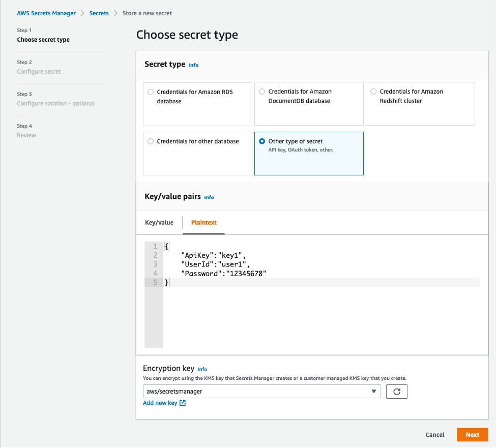Refresh the encryption key list
The image size is (497, 448).
[397, 392]
